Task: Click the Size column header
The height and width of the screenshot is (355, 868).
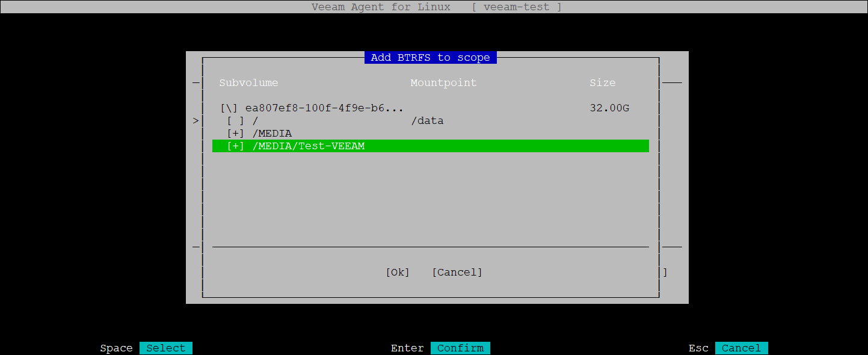Action: [x=603, y=83]
